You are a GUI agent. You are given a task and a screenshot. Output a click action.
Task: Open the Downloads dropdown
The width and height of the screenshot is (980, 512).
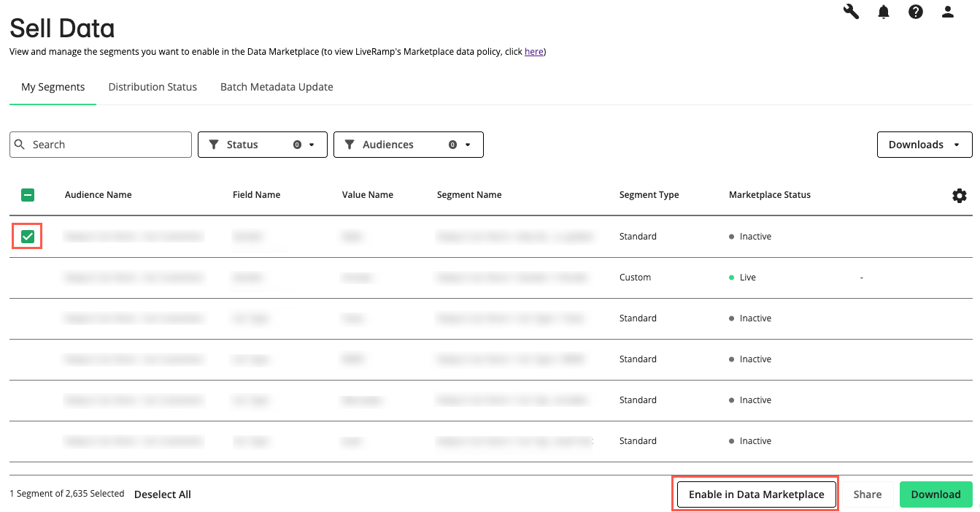(x=925, y=145)
